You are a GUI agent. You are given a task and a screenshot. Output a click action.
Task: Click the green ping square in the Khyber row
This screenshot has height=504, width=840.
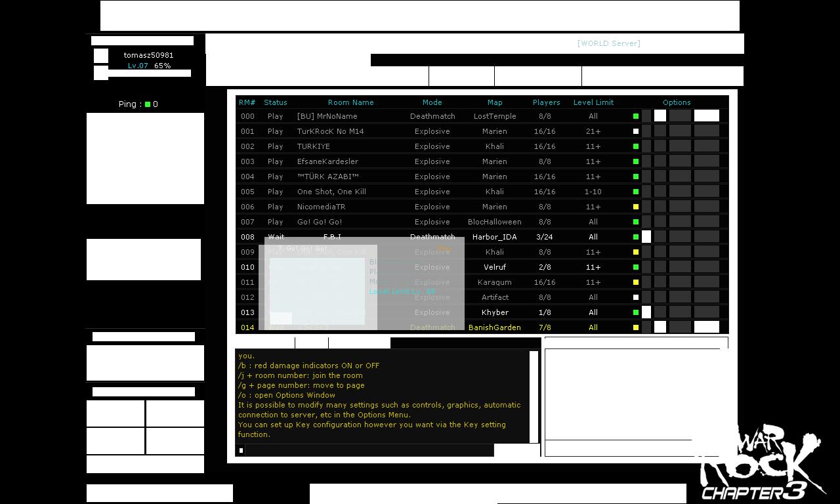(x=636, y=312)
